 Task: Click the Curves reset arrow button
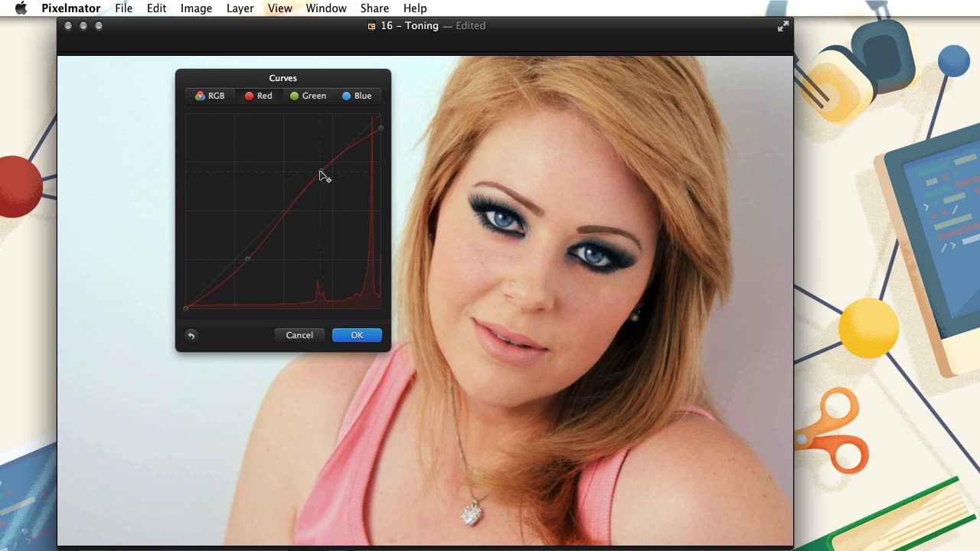pyautogui.click(x=191, y=335)
